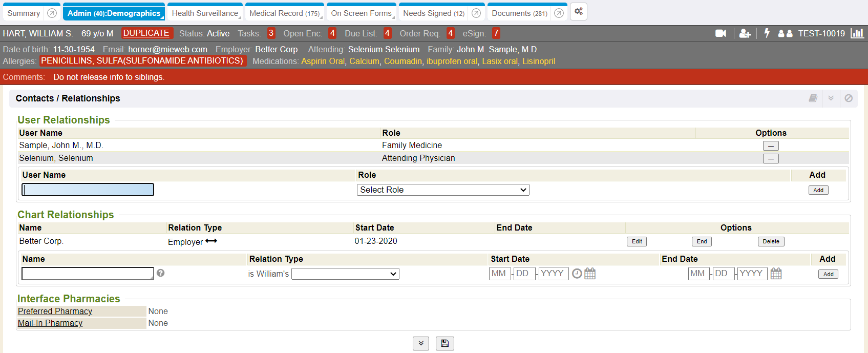Click the video camera icon in header
Image resolution: width=868 pixels, height=353 pixels.
point(721,33)
